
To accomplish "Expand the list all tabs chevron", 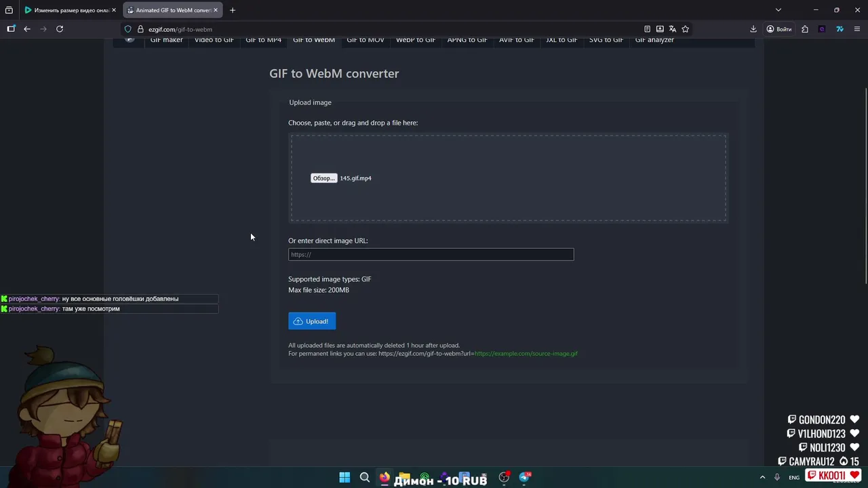I will click(x=778, y=10).
